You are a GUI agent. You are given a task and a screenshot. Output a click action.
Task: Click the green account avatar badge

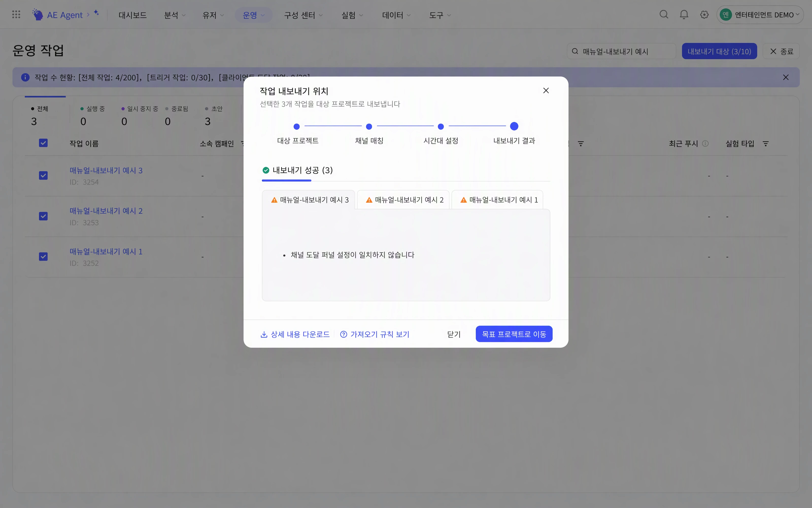pos(725,15)
